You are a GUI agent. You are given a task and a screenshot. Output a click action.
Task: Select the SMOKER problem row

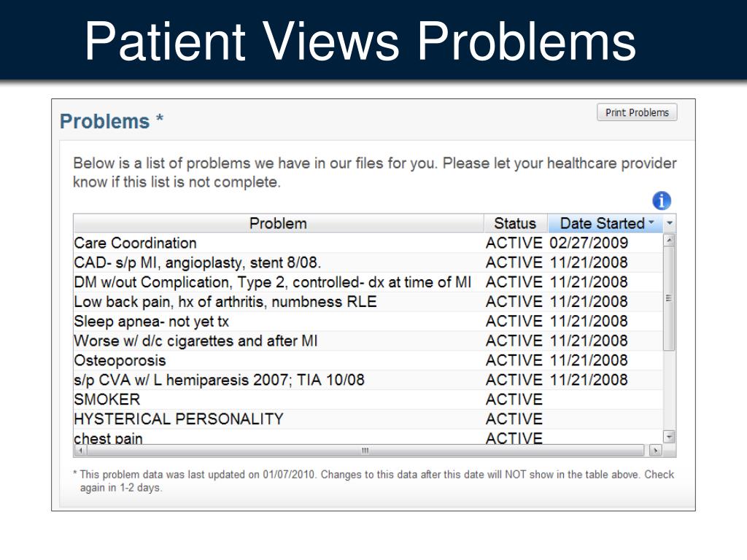coord(368,400)
